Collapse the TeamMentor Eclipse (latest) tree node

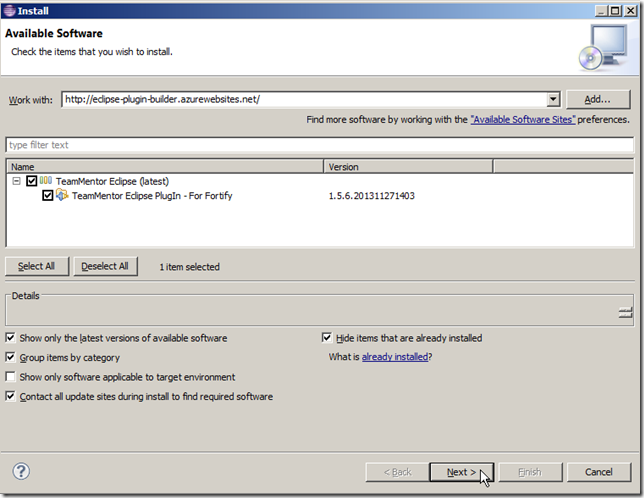click(16, 181)
